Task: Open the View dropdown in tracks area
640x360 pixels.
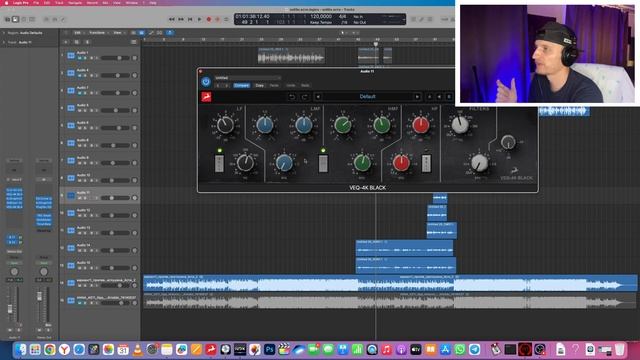Action: click(x=118, y=33)
